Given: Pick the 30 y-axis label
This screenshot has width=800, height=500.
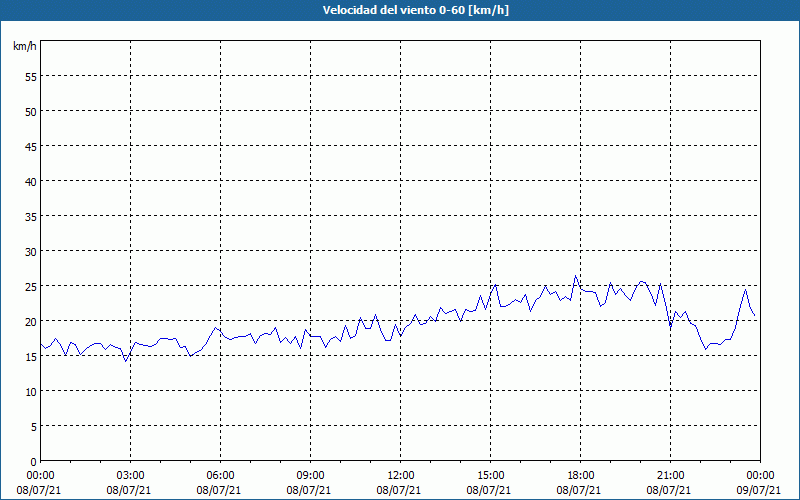Looking at the screenshot, I should [x=30, y=251].
